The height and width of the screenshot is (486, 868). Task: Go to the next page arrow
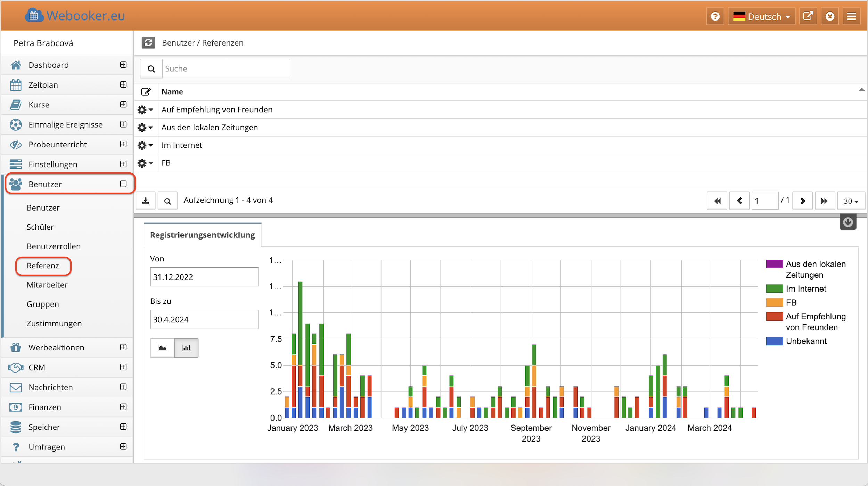pos(802,201)
